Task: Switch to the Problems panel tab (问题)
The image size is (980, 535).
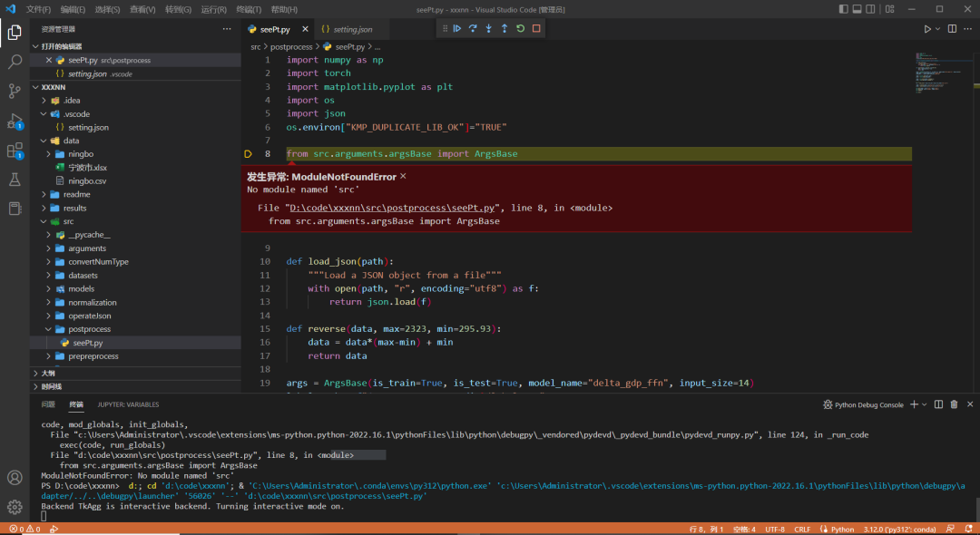Action: pos(48,404)
